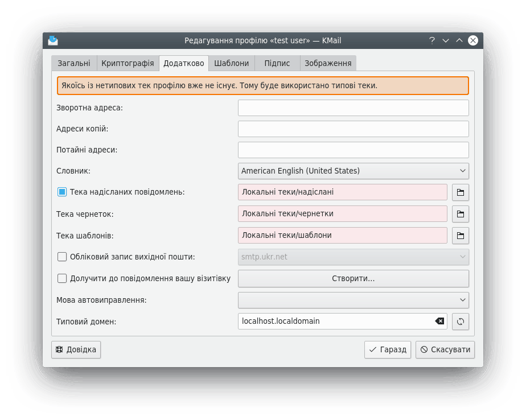Screen dimensions: 526x420
Task: Open the folder browser for drafts folder
Action: (x=460, y=214)
